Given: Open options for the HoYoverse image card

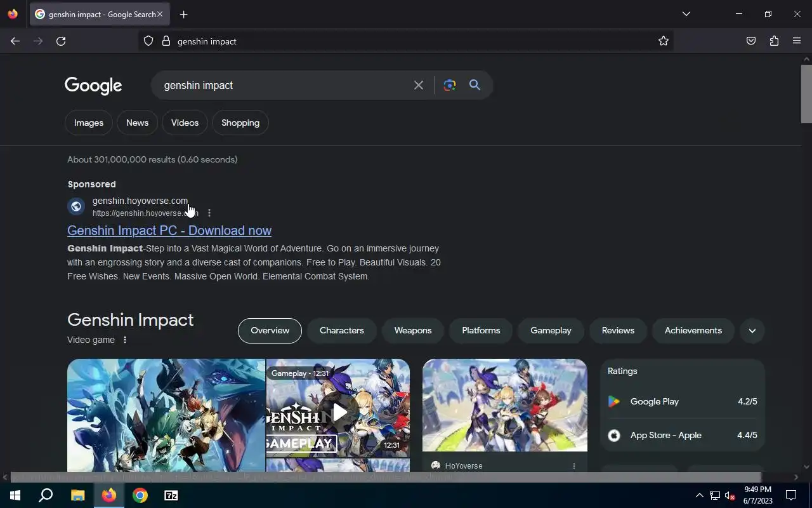Looking at the screenshot, I should point(574,466).
